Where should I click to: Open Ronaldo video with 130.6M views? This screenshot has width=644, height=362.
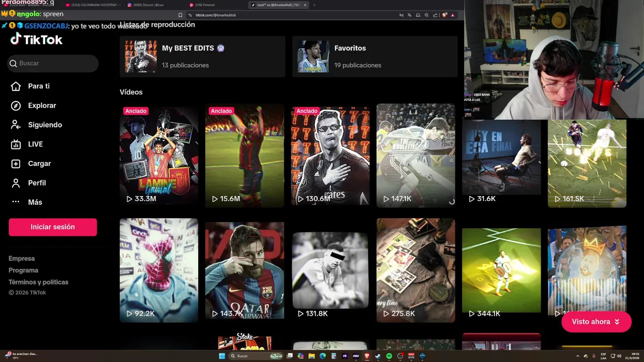[x=330, y=155]
